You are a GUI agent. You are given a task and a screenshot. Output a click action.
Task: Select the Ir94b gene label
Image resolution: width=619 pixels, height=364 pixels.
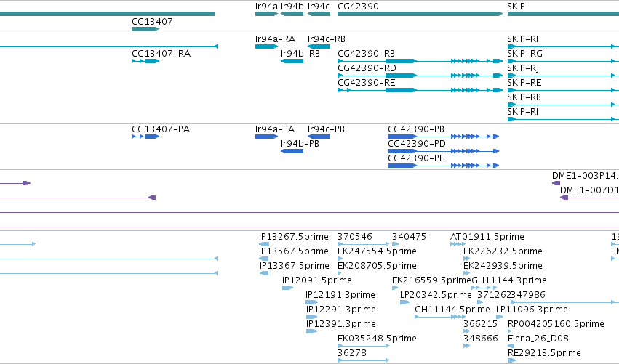(292, 7)
